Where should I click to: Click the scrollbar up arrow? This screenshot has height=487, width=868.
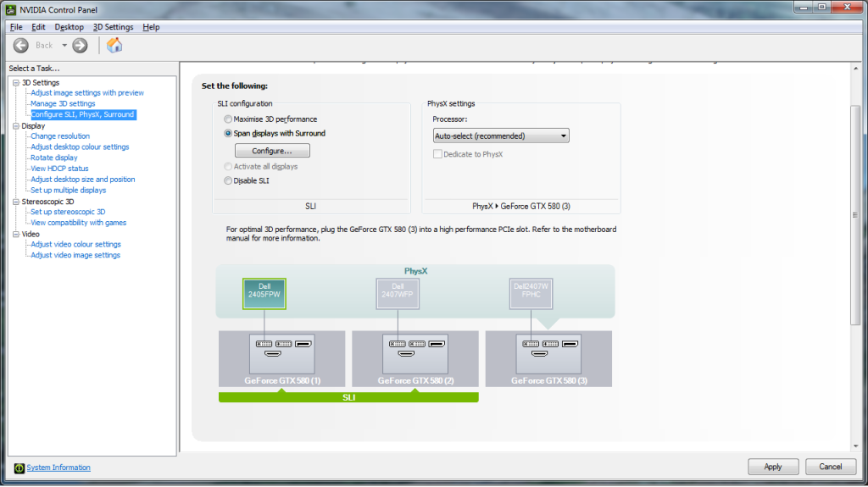856,69
